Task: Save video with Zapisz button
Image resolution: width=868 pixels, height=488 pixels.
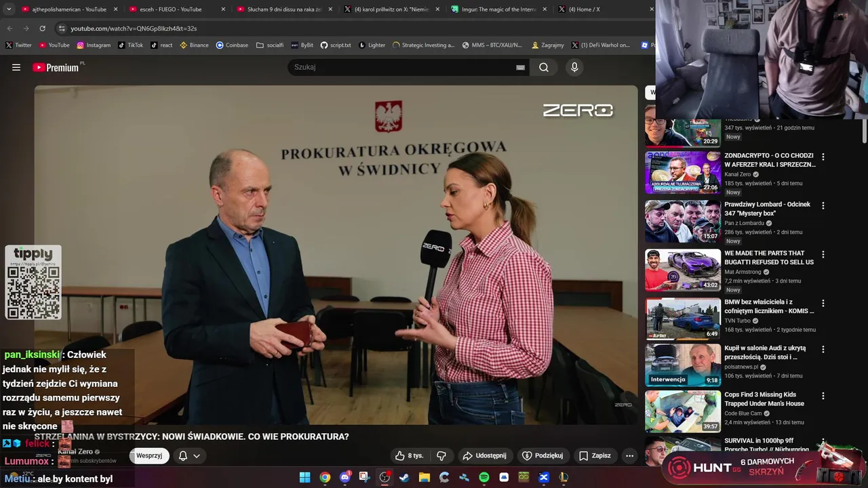Action: click(x=595, y=455)
